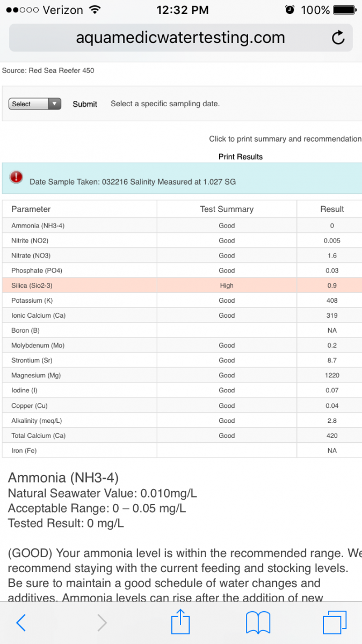The image size is (362, 644).
Task: Tap the Safari reload page icon
Action: [x=338, y=38]
